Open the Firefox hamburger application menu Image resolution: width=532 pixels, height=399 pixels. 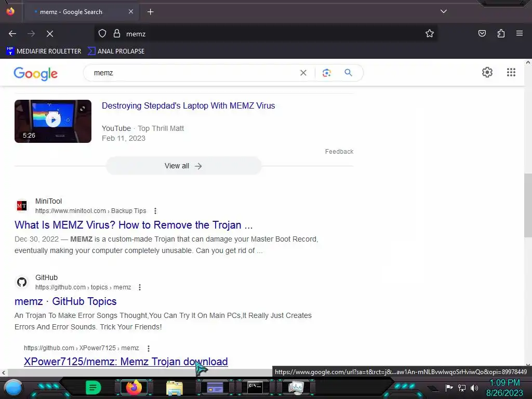pyautogui.click(x=520, y=33)
